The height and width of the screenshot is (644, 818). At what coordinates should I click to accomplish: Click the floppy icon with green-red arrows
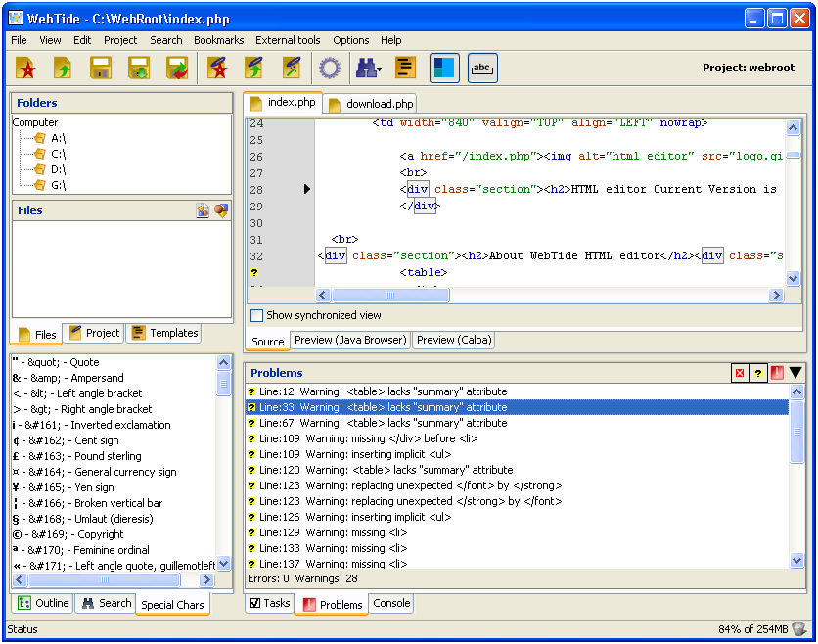pyautogui.click(x=177, y=68)
